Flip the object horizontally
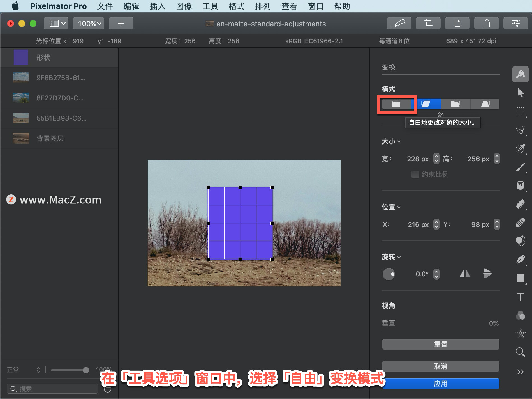Image resolution: width=532 pixels, height=399 pixels. 465,274
